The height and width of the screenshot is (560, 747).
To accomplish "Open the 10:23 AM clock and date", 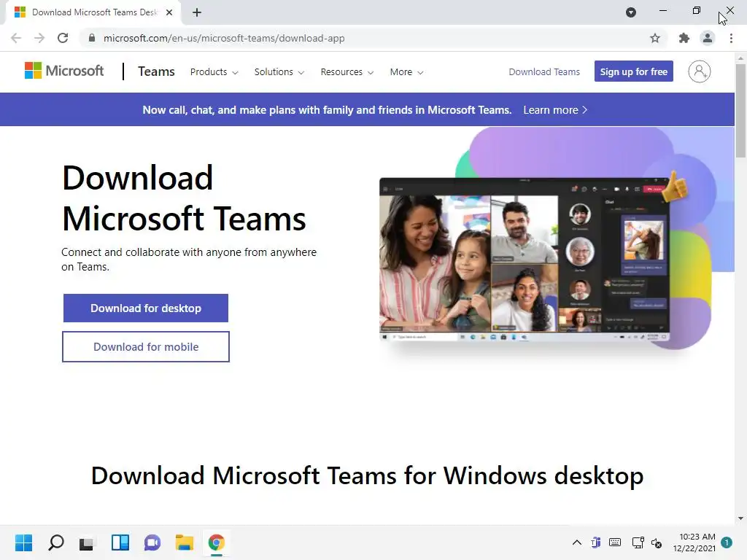I will click(x=694, y=542).
